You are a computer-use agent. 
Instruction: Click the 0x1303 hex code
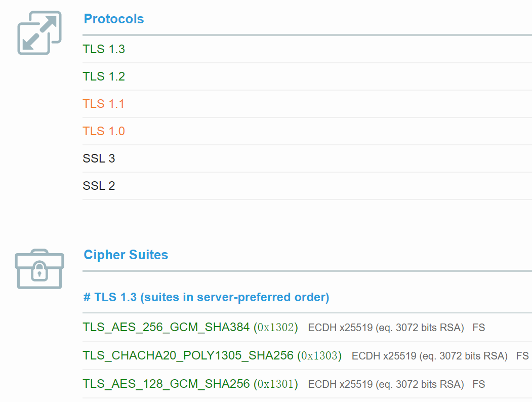(319, 356)
